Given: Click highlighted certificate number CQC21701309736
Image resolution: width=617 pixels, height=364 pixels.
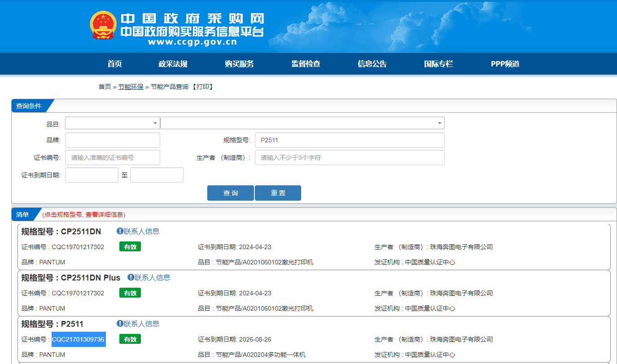Looking at the screenshot, I should click(x=79, y=339).
